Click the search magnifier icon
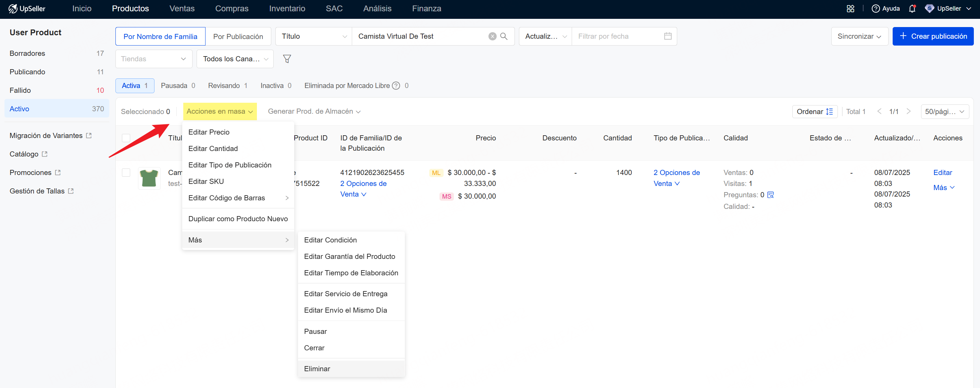980x388 pixels. tap(504, 36)
